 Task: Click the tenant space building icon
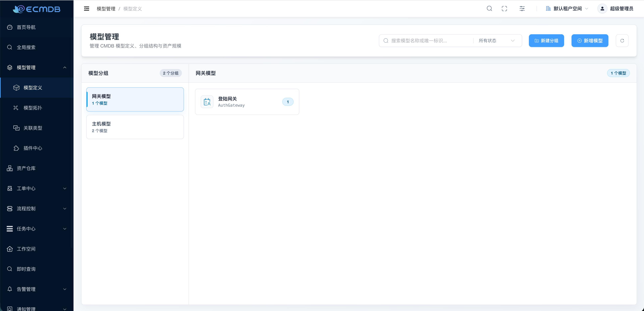548,9
